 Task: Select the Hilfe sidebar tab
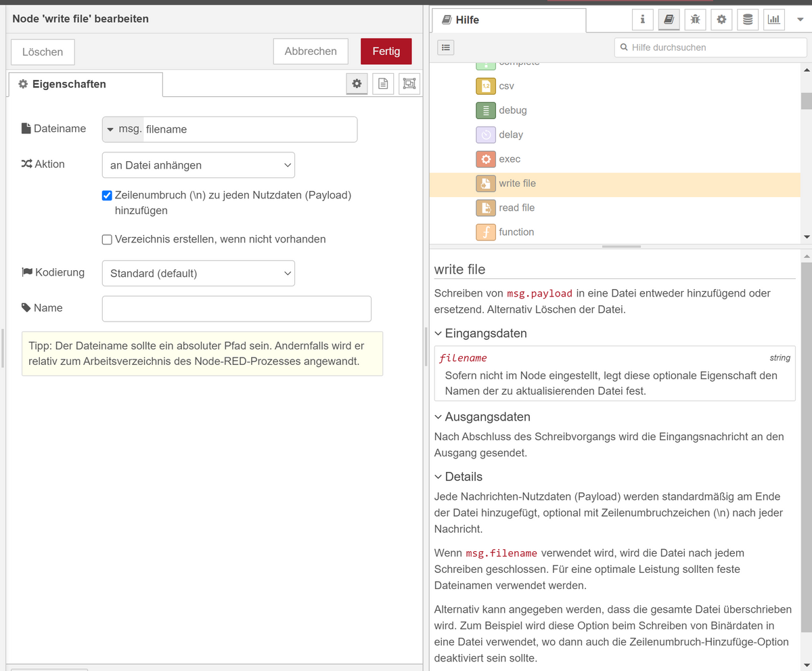click(x=509, y=20)
